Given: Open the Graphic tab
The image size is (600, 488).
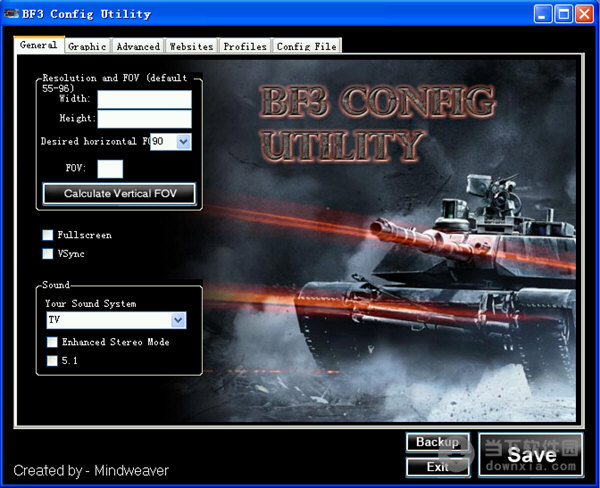Looking at the screenshot, I should [88, 46].
